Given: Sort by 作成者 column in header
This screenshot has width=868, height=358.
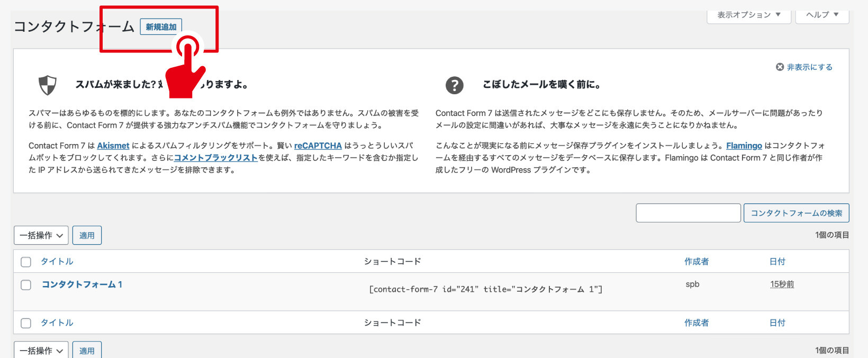Looking at the screenshot, I should click(696, 262).
